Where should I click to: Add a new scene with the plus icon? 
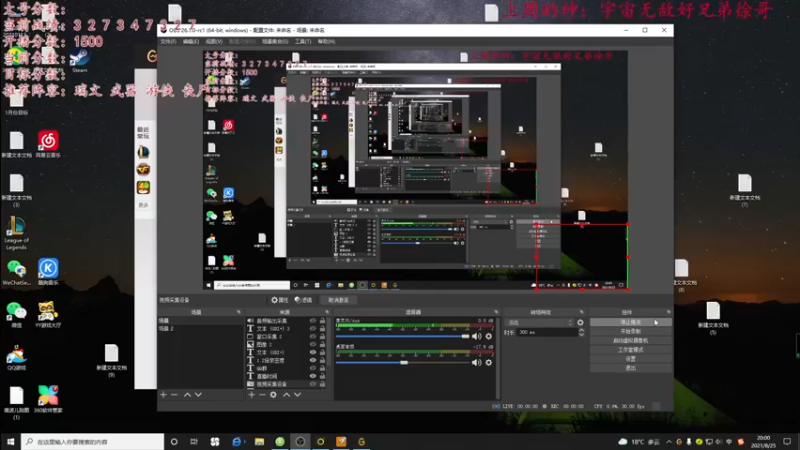coord(163,394)
